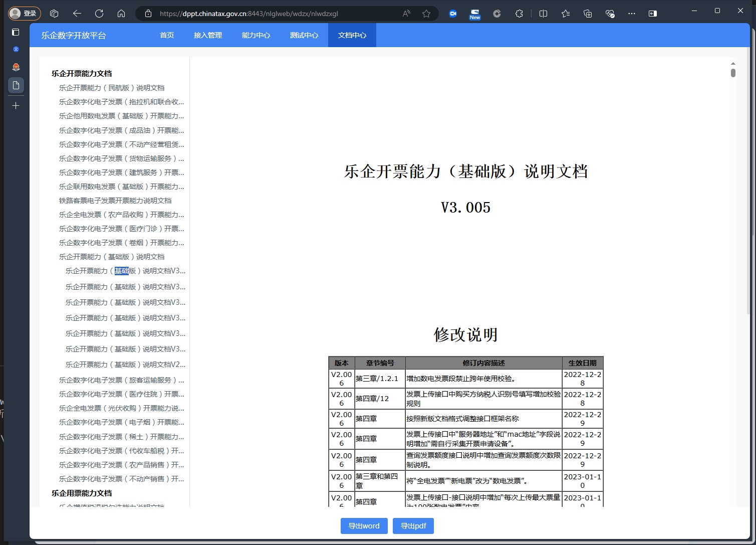Open the tax emblem tab in the vertical tab bar
The height and width of the screenshot is (545, 756).
coord(16,67)
